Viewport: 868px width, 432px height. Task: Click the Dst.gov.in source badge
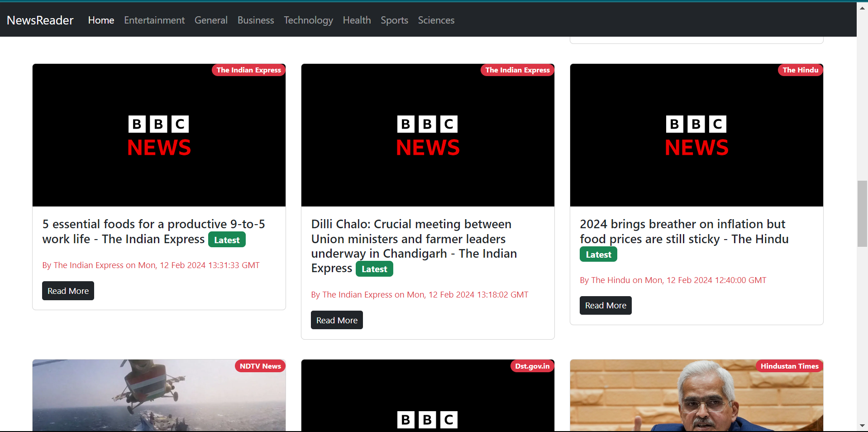point(532,366)
